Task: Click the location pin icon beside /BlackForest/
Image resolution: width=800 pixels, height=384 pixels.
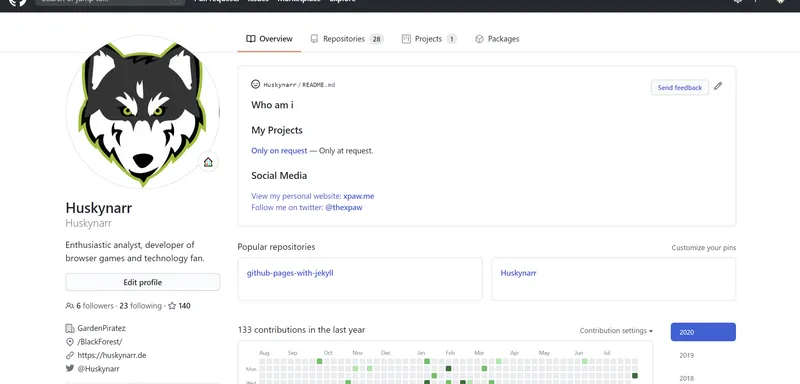Action: 69,342
